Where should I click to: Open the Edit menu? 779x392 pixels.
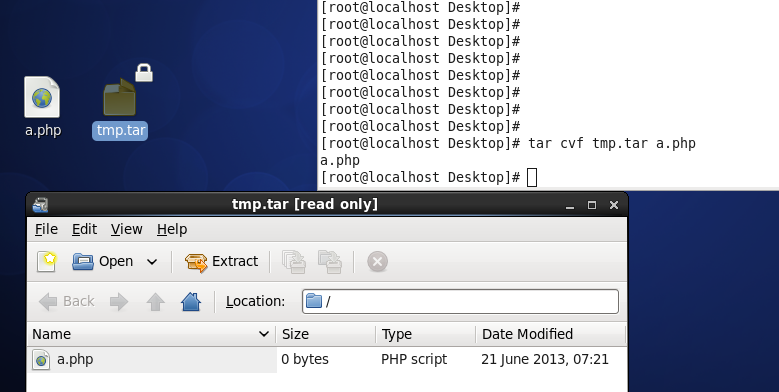pyautogui.click(x=84, y=229)
